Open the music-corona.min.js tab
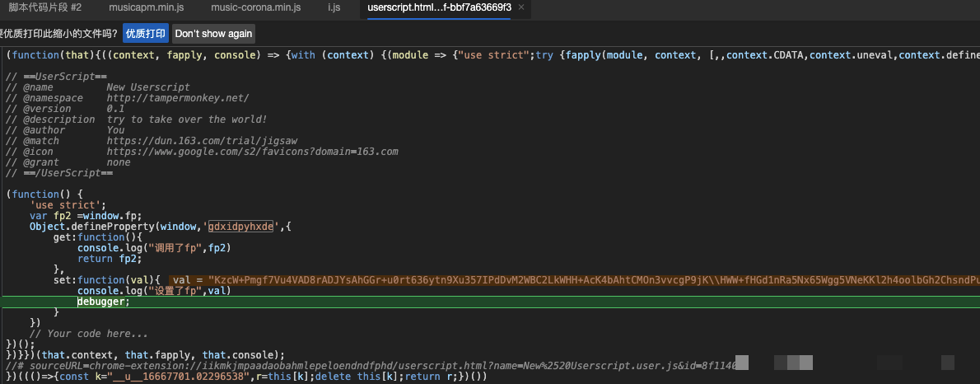 coord(255,7)
